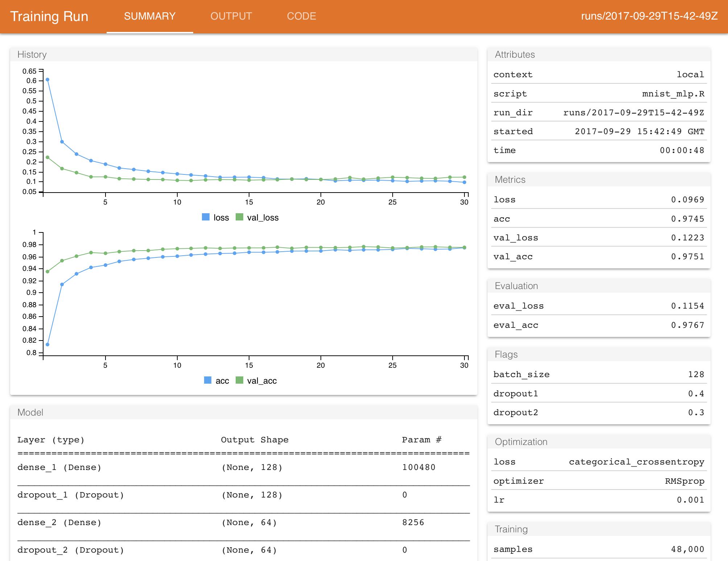
Task: Select the val_acc value 0.9751
Action: [x=688, y=256]
